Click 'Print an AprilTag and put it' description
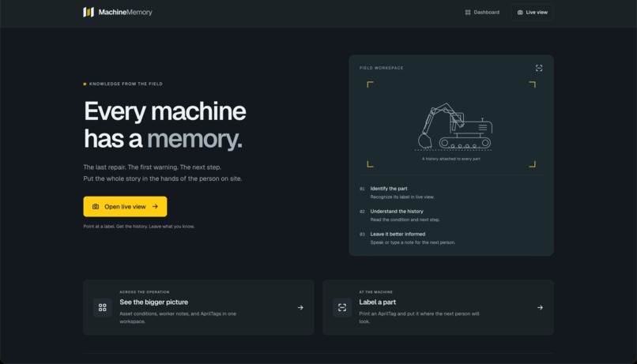Viewport: 637px width, 364px height. click(x=419, y=317)
